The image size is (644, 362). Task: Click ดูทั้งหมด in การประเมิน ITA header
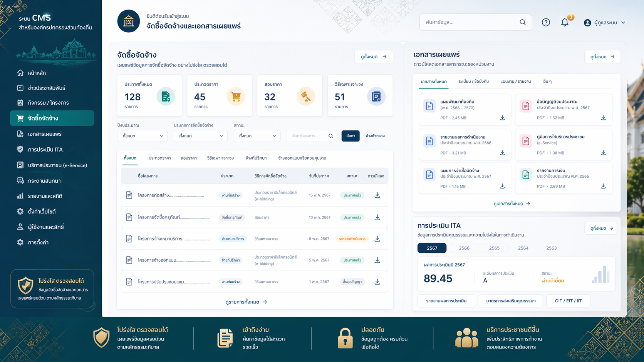tap(601, 228)
